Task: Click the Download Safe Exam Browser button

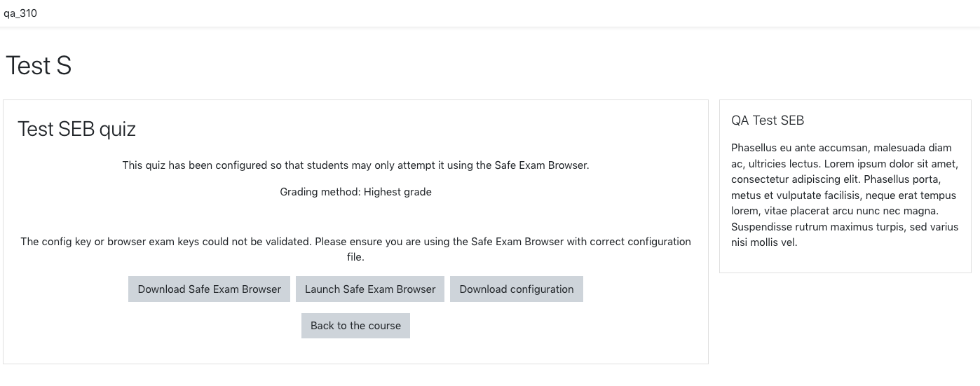Action: [x=209, y=289]
